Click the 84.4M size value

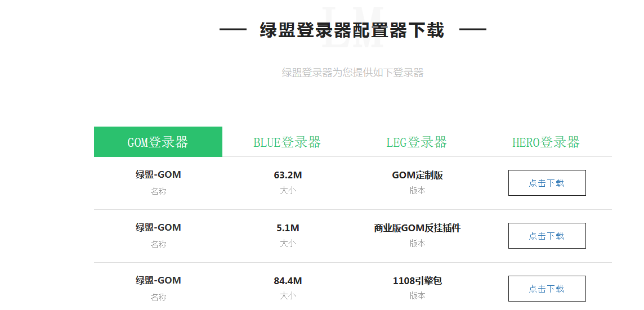[288, 281]
